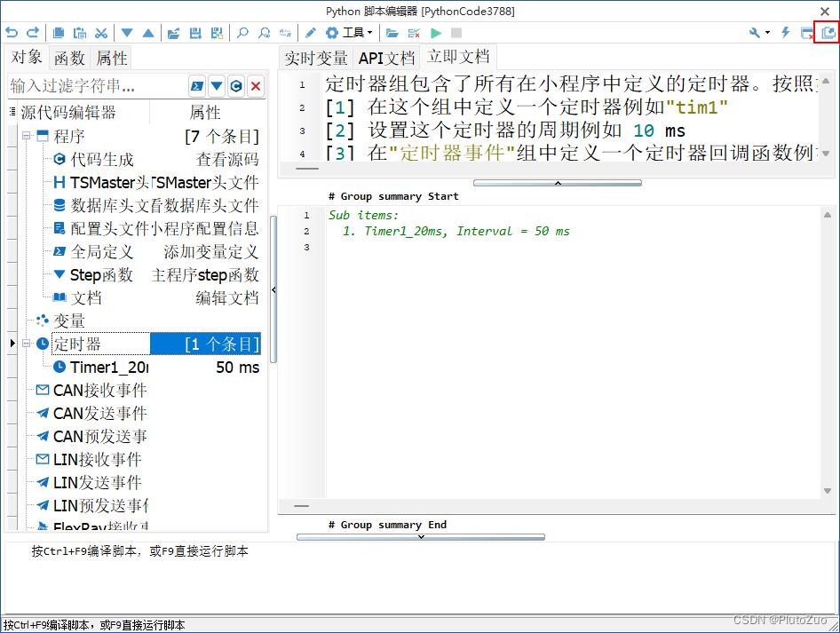Open the wrench settings dropdown
The width and height of the screenshot is (840, 633).
click(x=759, y=33)
